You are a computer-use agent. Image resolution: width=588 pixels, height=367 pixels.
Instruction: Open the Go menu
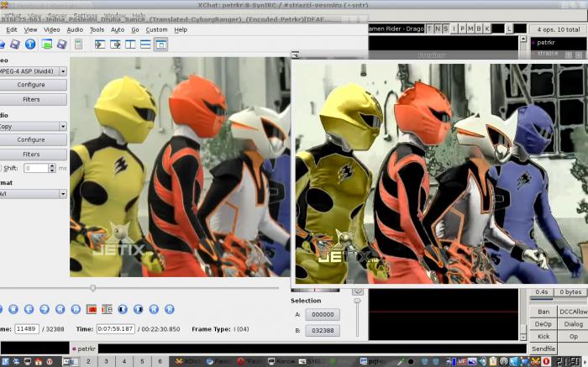[135, 29]
